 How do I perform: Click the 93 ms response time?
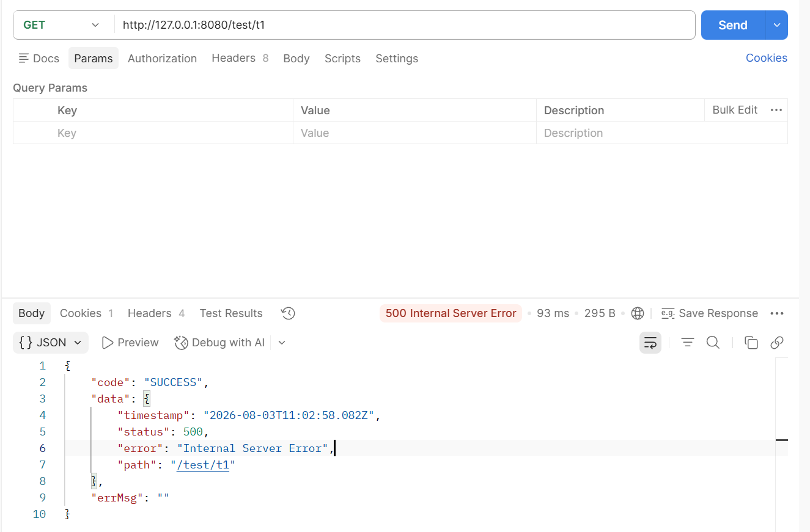click(553, 313)
